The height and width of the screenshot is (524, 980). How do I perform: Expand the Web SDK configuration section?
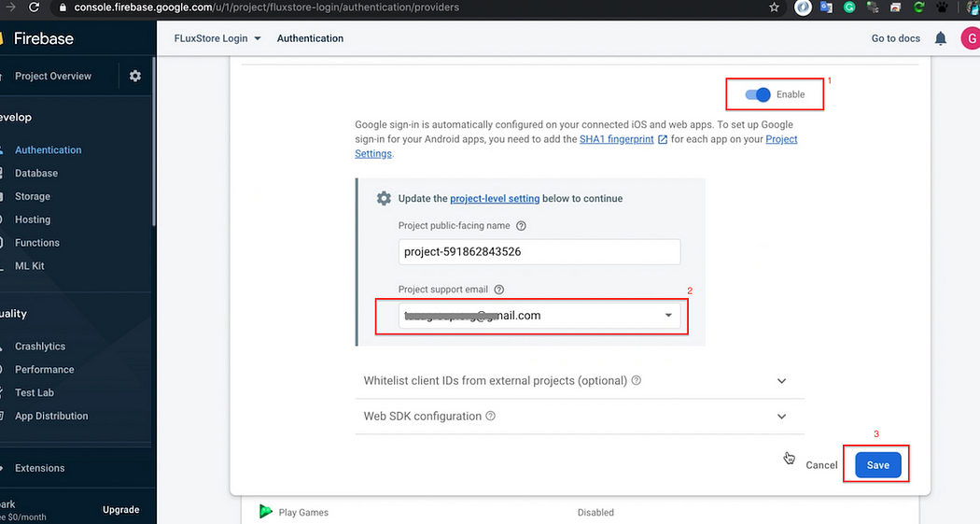(x=781, y=417)
